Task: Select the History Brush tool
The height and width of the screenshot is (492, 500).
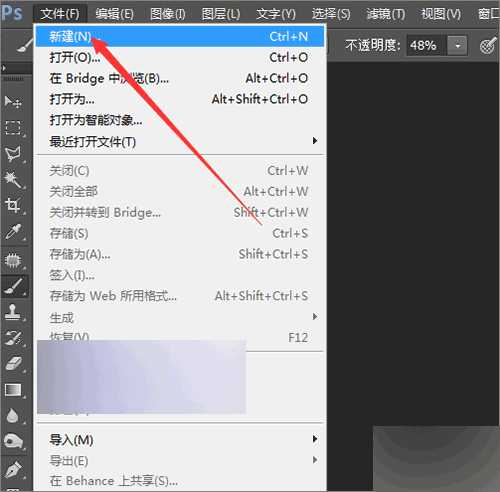Action: click(13, 338)
